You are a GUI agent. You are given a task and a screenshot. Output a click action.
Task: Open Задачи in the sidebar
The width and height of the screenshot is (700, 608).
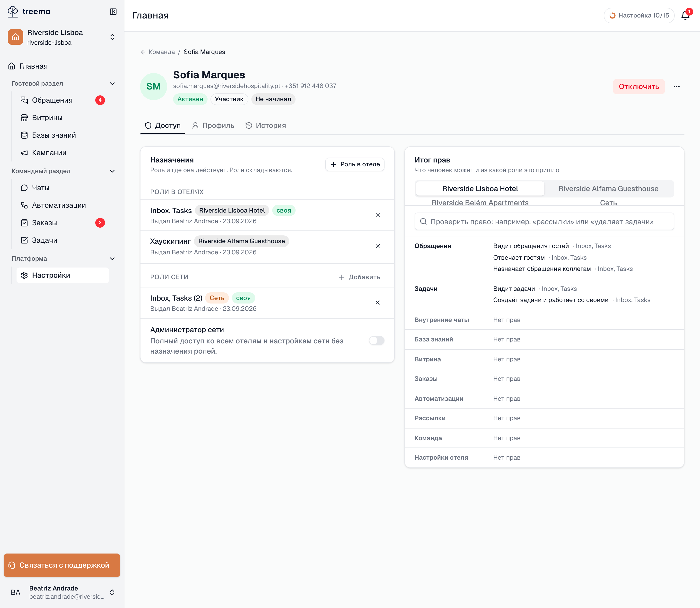pos(63,240)
